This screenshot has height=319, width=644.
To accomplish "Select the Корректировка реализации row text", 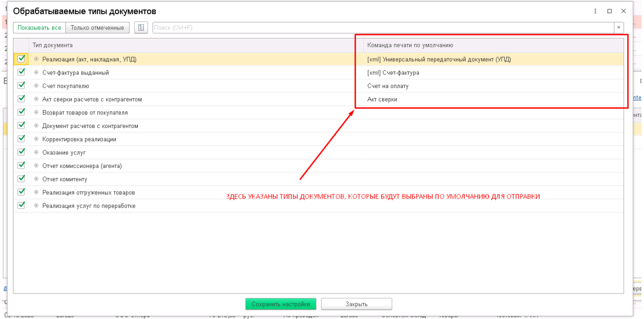I will pyautogui.click(x=79, y=139).
